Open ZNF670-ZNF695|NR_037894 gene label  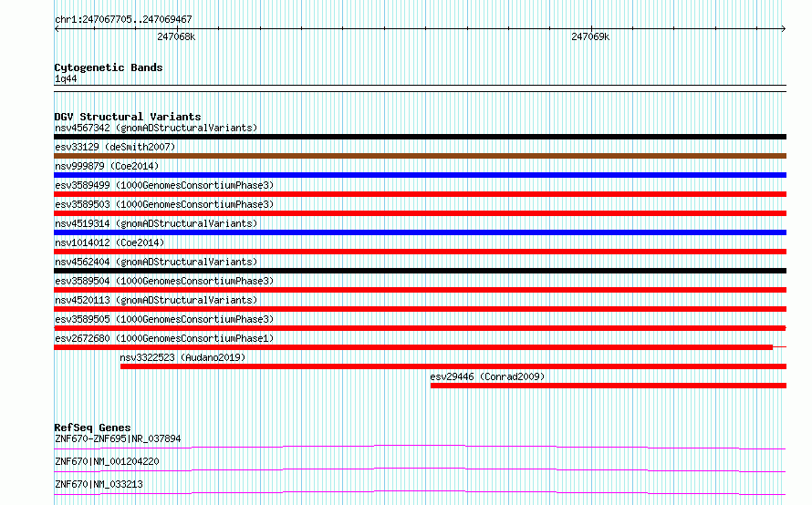click(x=118, y=438)
